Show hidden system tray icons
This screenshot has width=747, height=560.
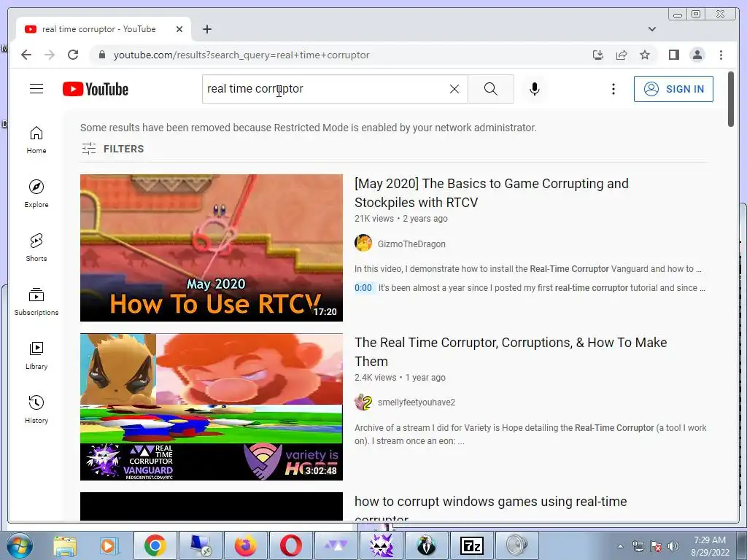click(x=620, y=546)
